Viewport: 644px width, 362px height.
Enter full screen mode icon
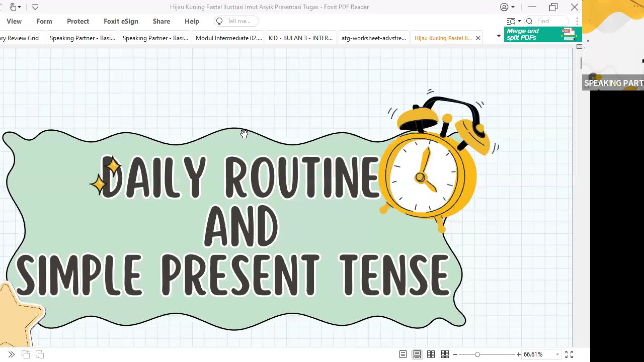569,354
